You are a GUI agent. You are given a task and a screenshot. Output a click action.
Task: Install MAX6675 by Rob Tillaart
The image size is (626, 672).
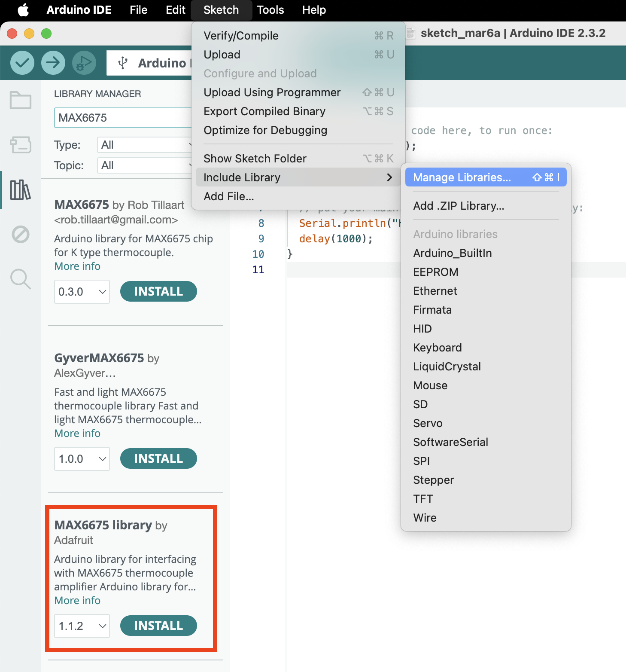click(158, 291)
